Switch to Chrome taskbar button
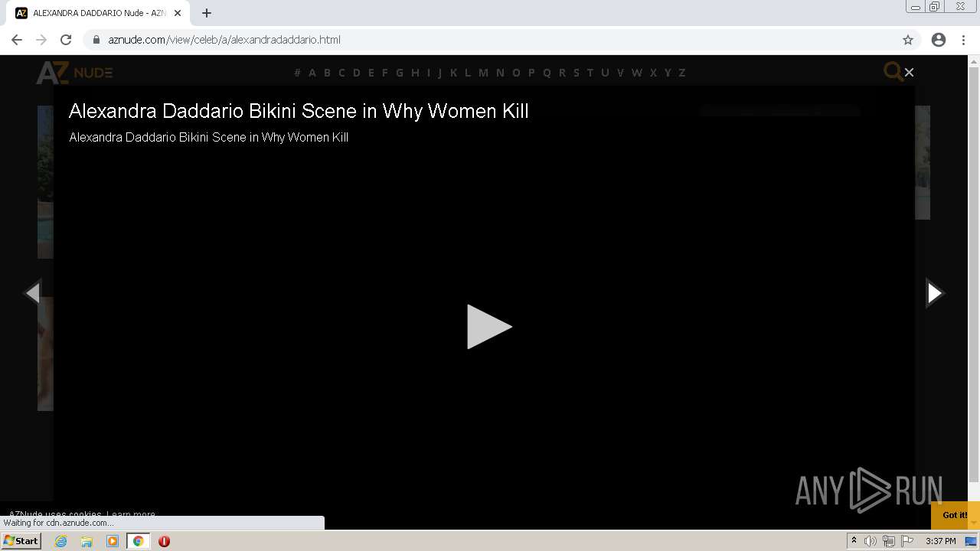980x551 pixels. [x=138, y=541]
